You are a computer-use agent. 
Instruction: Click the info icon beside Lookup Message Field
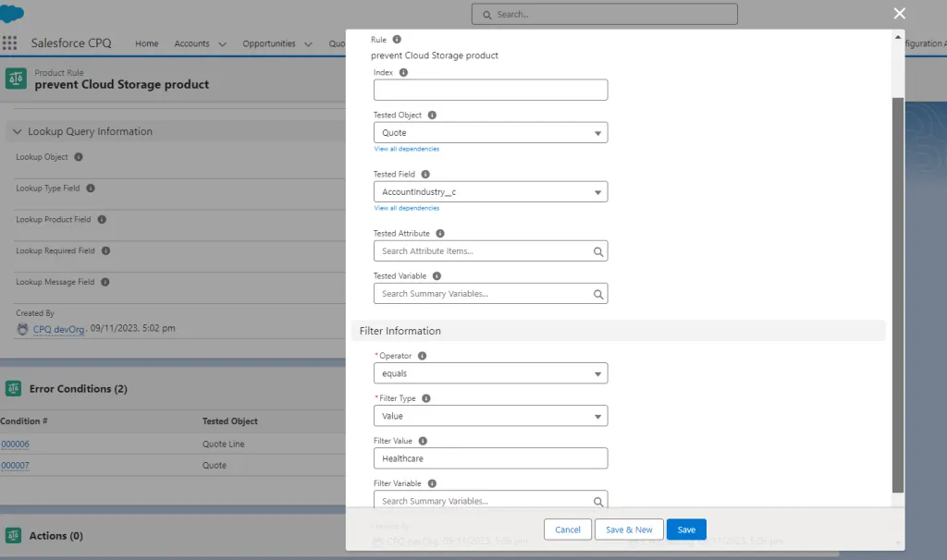105,282
